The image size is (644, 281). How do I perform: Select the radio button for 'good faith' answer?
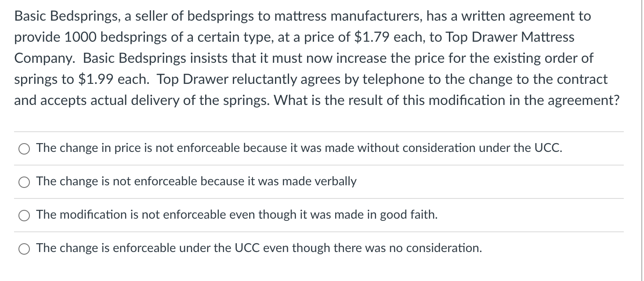pyautogui.click(x=24, y=216)
